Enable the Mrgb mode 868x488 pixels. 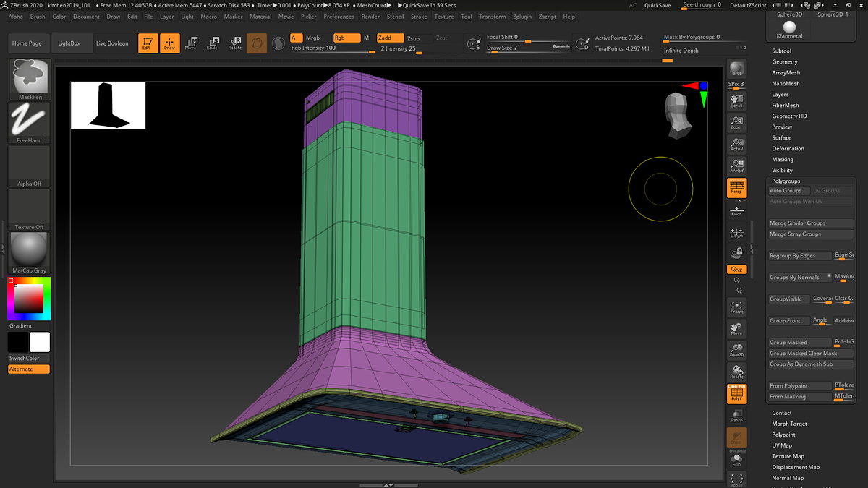tap(312, 38)
